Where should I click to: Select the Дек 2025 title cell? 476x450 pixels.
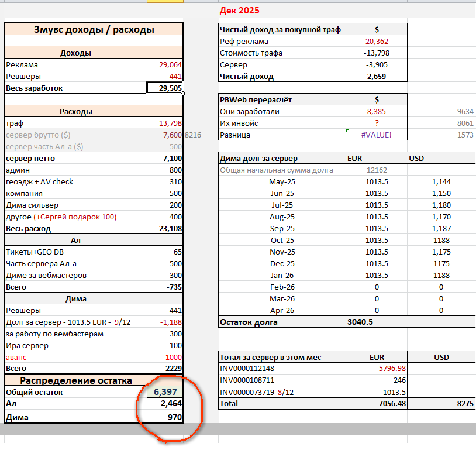(239, 11)
